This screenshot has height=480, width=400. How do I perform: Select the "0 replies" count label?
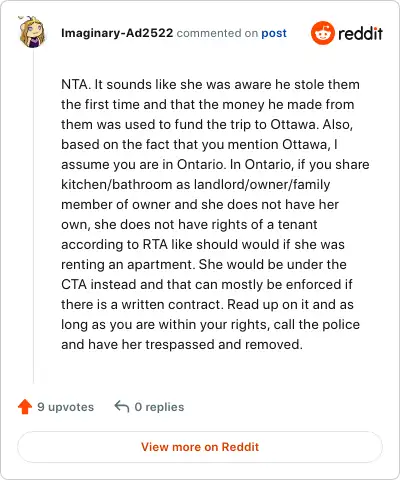159,407
